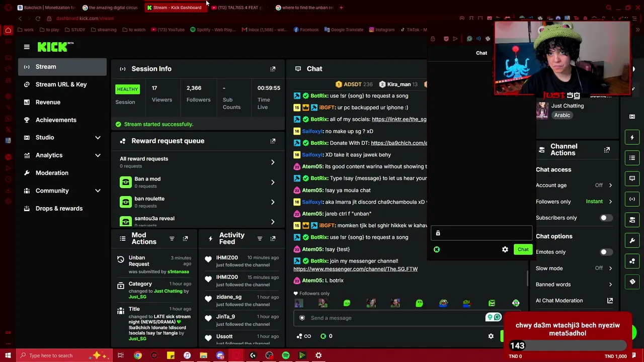Open Spotify from the Windows taskbar
Viewport: 644px width, 362px height.
[286, 355]
